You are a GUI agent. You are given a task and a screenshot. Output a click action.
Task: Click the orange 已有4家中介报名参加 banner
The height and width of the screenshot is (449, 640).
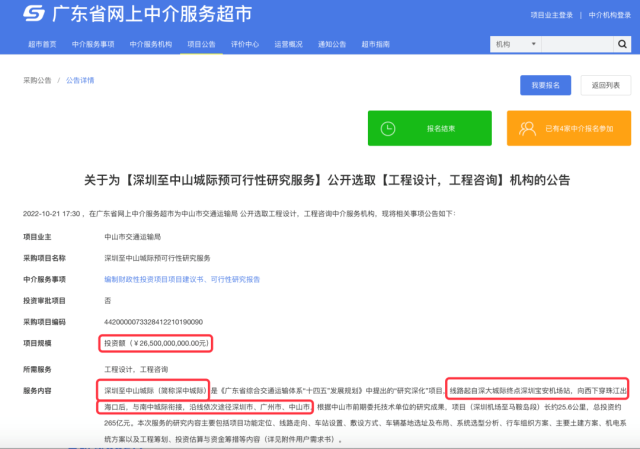pos(569,128)
